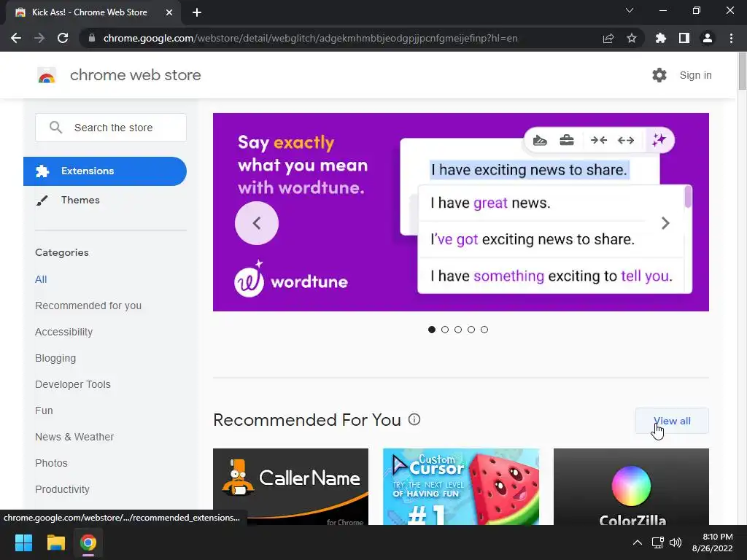Toggle the browser side panel
This screenshot has height=560, width=747.
coord(684,38)
